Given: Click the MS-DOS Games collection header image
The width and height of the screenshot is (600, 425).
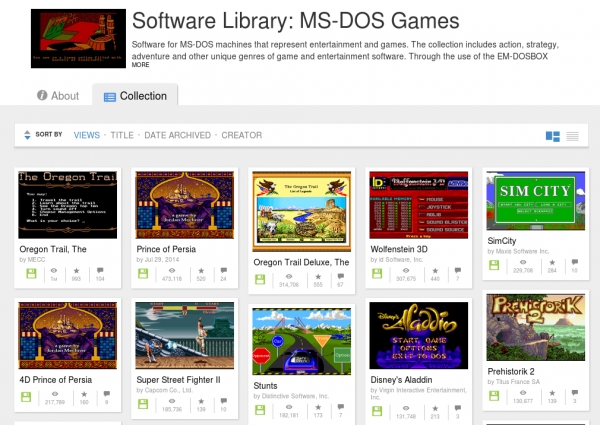Looking at the screenshot, I should (x=78, y=38).
